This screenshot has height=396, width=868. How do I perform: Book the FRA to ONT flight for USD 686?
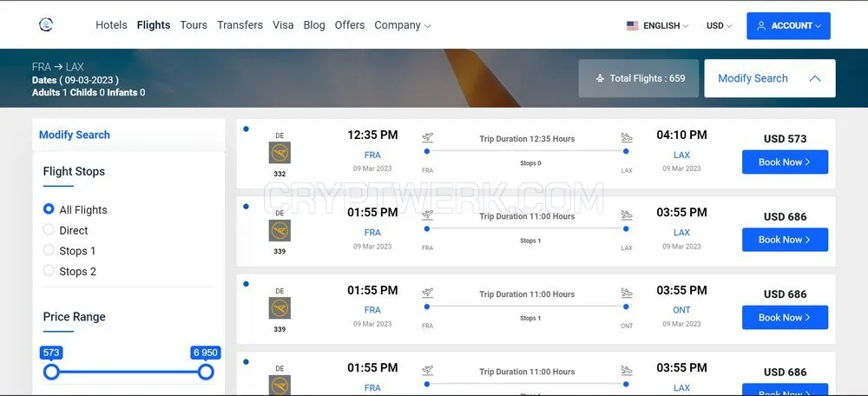click(x=785, y=317)
